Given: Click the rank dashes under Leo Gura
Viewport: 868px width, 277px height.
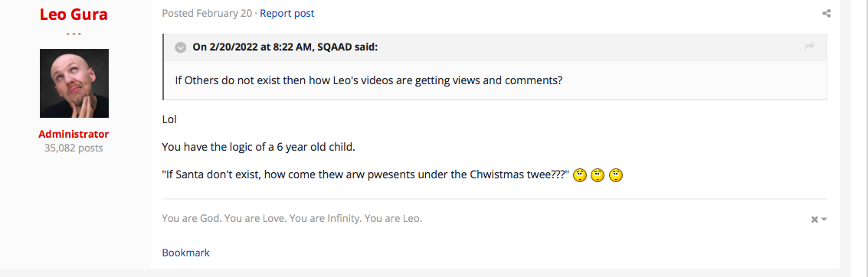Looking at the screenshot, I should tap(74, 33).
